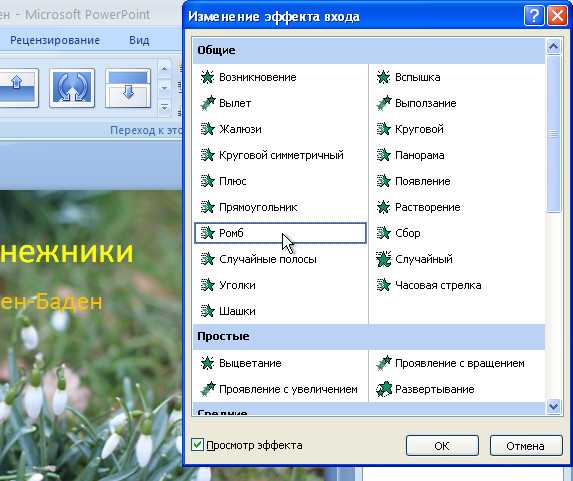Open the Вид ribbon tab
Viewport: 573px width, 481px height.
pos(139,40)
